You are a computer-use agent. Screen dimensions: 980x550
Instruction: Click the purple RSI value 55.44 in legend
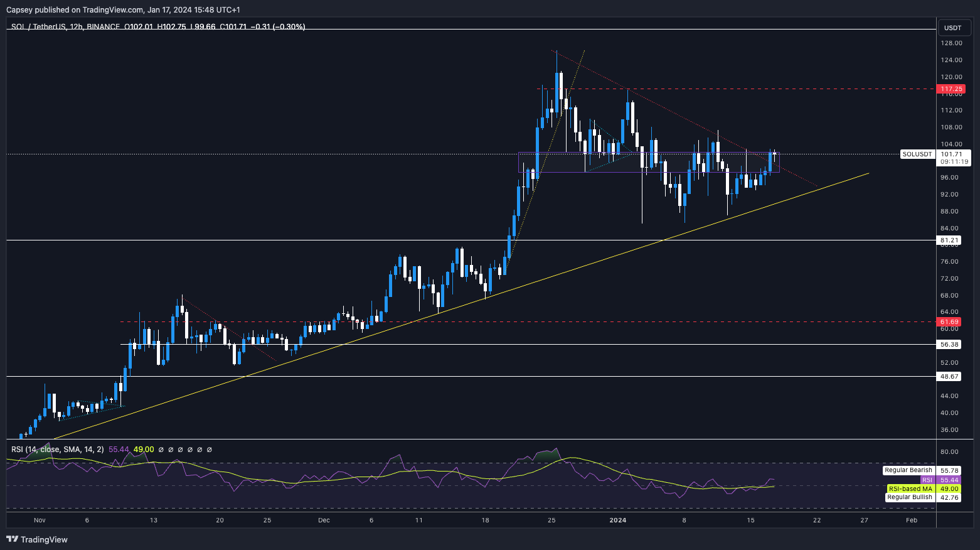tap(119, 450)
